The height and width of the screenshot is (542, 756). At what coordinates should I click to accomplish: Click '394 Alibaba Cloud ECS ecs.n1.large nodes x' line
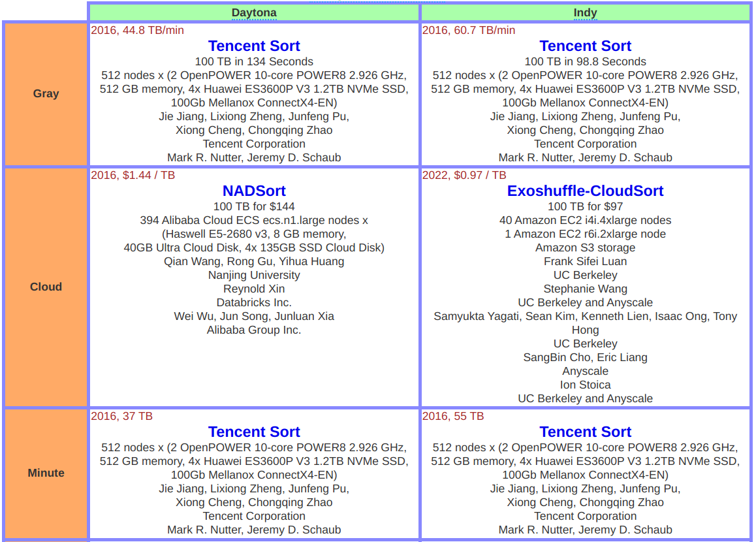tap(253, 220)
